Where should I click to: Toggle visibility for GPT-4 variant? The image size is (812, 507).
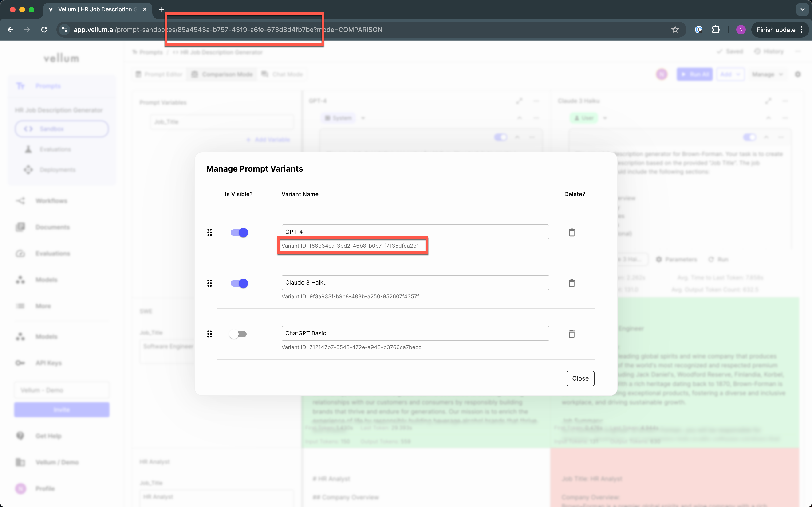(x=238, y=232)
